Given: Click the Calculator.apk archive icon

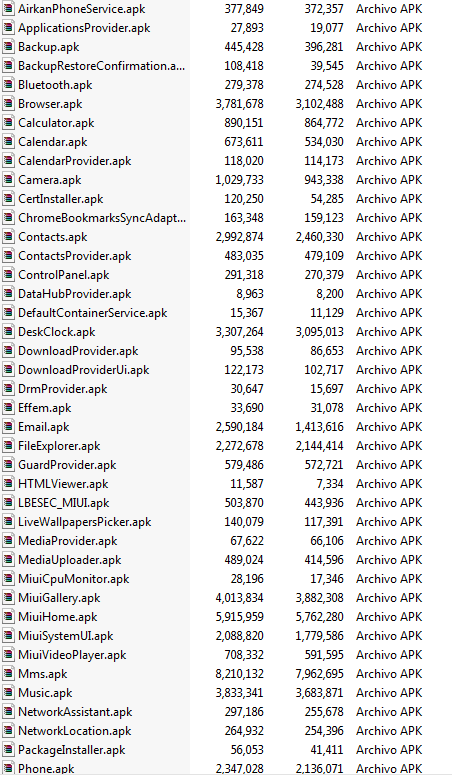Looking at the screenshot, I should tap(8, 123).
